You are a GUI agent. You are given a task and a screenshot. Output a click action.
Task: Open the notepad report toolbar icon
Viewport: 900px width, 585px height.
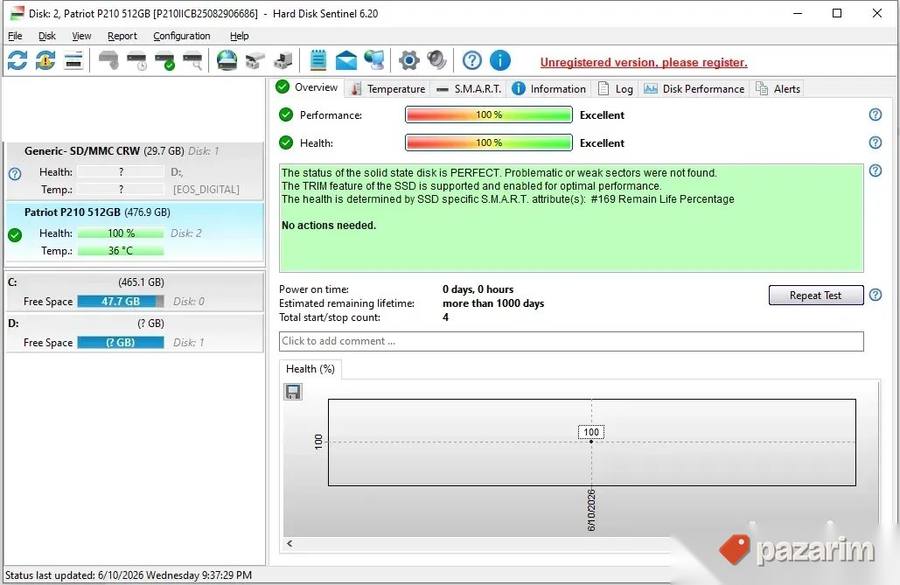click(x=318, y=60)
